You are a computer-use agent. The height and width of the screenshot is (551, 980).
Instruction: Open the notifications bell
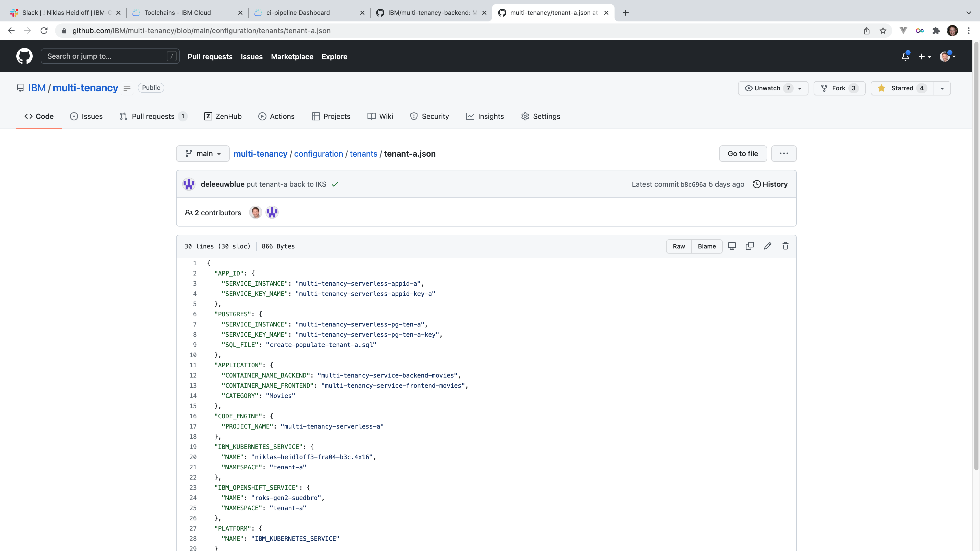point(905,57)
